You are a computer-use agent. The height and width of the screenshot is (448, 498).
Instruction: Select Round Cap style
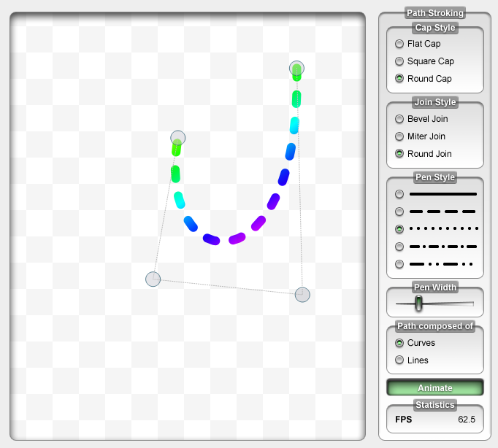(x=399, y=79)
